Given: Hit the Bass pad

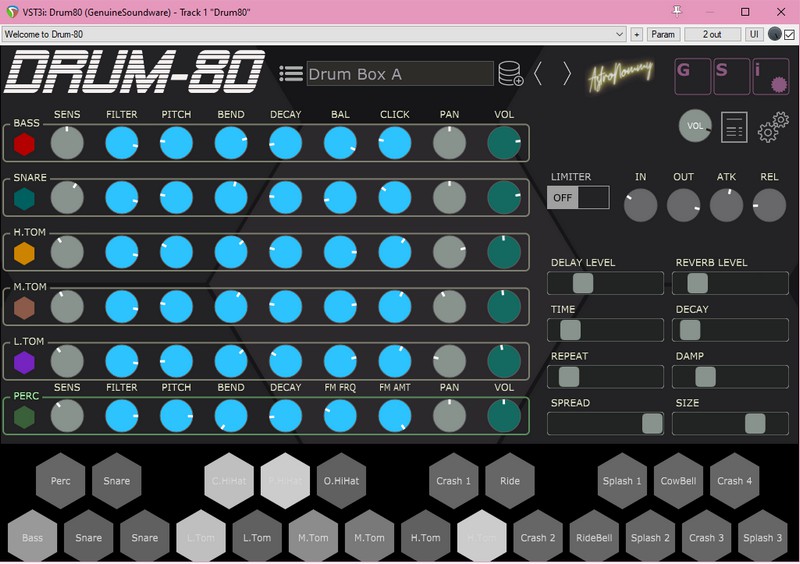Looking at the screenshot, I should (x=32, y=537).
